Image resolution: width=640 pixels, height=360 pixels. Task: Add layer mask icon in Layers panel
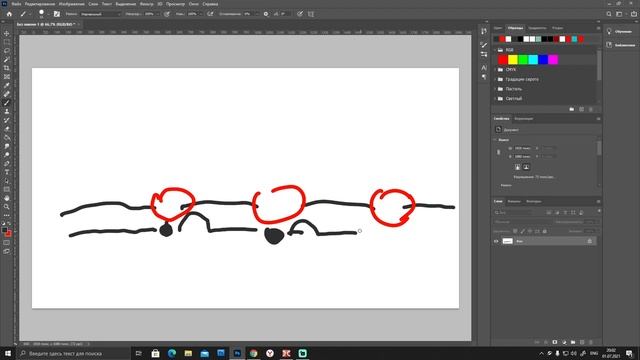(x=555, y=342)
